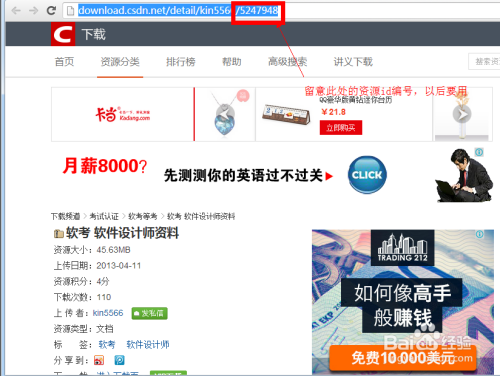This screenshot has width=500, height=376.
Task: Click the folder icon beside resource title
Action: click(59, 234)
